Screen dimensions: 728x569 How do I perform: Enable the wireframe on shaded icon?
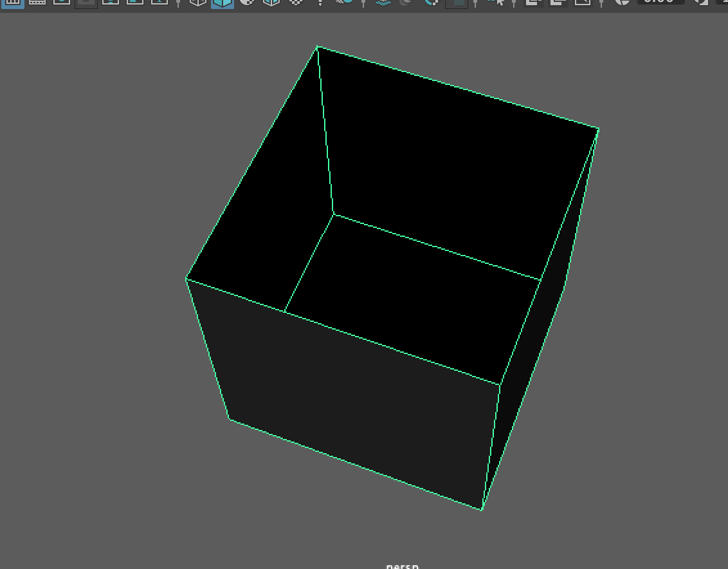tap(271, 3)
